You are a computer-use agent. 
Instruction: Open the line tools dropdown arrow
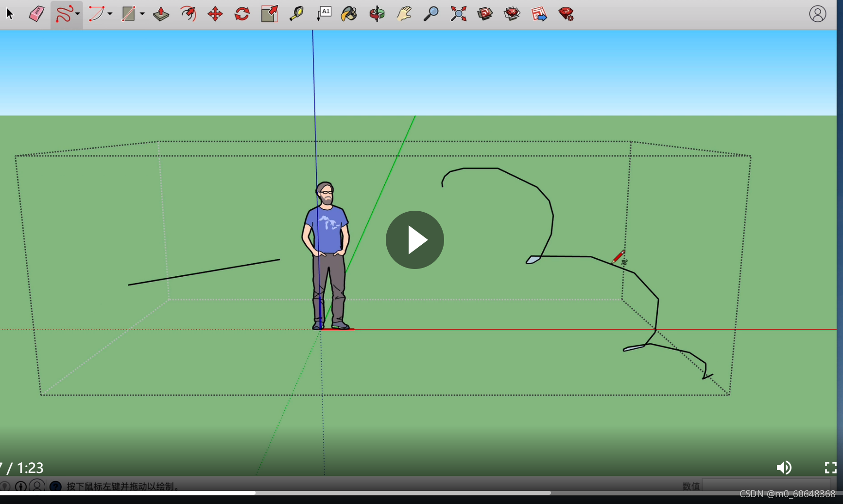[x=78, y=14]
